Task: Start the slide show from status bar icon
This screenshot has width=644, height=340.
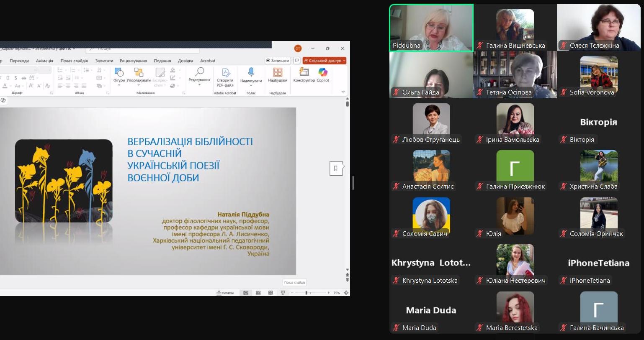Action: click(x=283, y=292)
